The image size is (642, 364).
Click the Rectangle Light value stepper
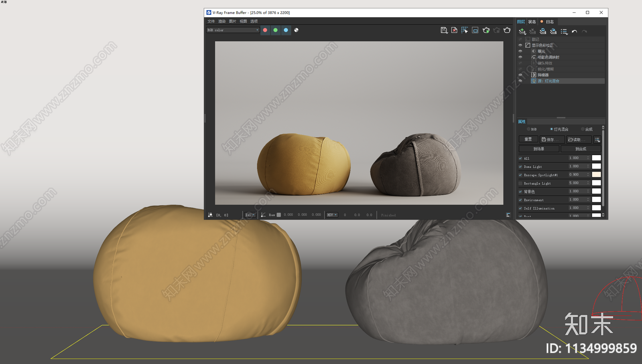tap(588, 183)
